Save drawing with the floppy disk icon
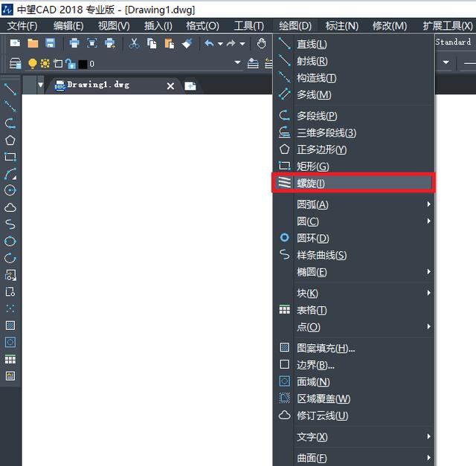 (50, 43)
